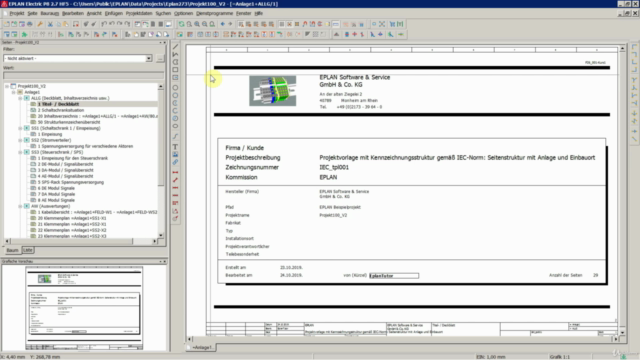Image resolution: width=640 pixels, height=360 pixels.
Task: Click the shopping cart parts icon
Action: point(392,24)
